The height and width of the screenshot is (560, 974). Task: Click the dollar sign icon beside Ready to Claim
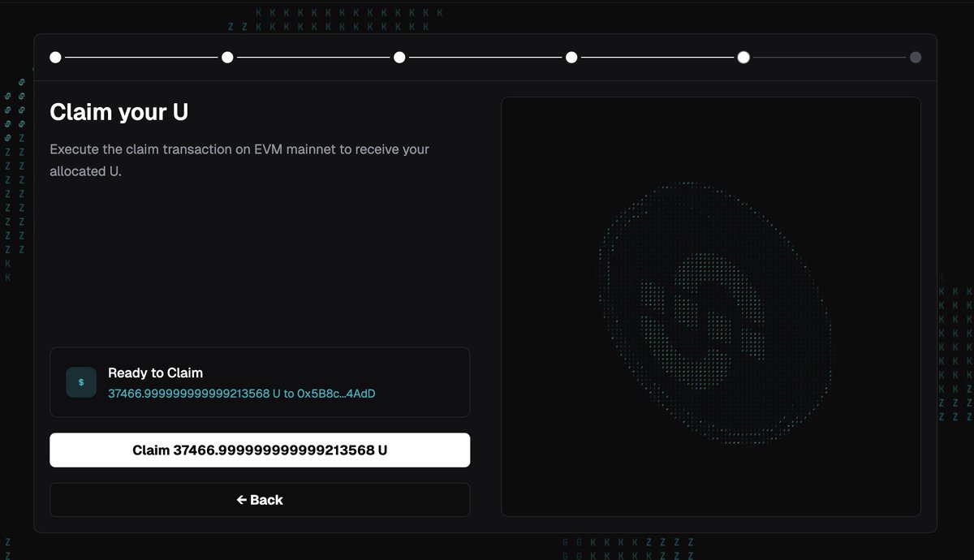(x=81, y=382)
